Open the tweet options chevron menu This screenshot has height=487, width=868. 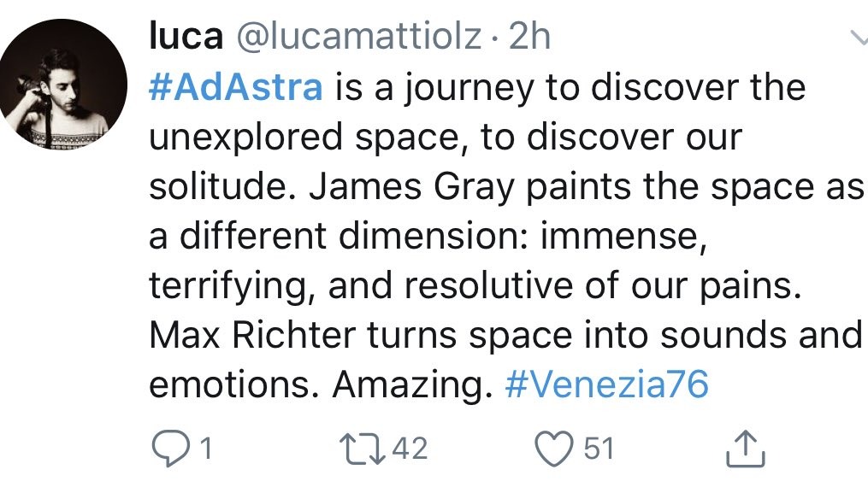[x=858, y=38]
